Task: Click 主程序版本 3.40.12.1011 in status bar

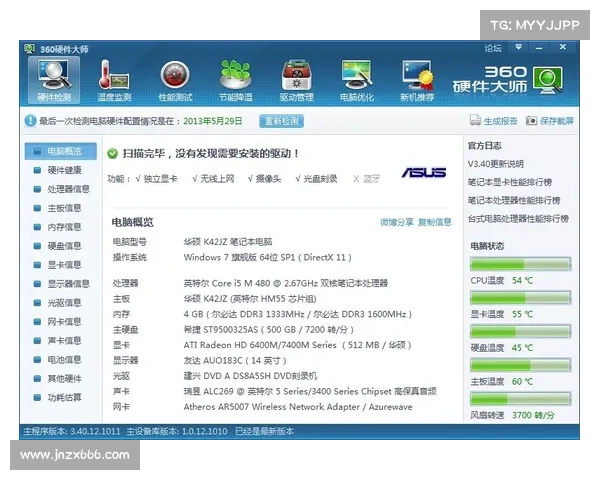Action: (x=72, y=431)
